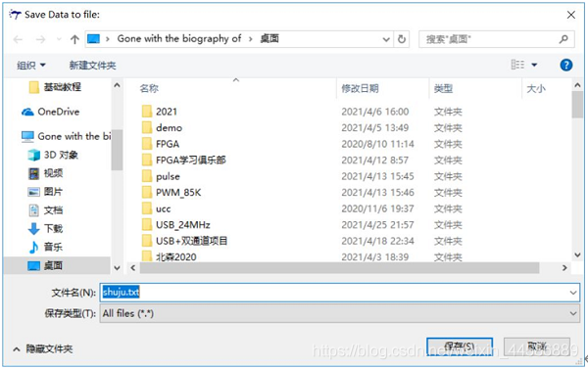This screenshot has width=588, height=369.
Task: Expand the address bar history dropdown
Action: click(x=386, y=39)
